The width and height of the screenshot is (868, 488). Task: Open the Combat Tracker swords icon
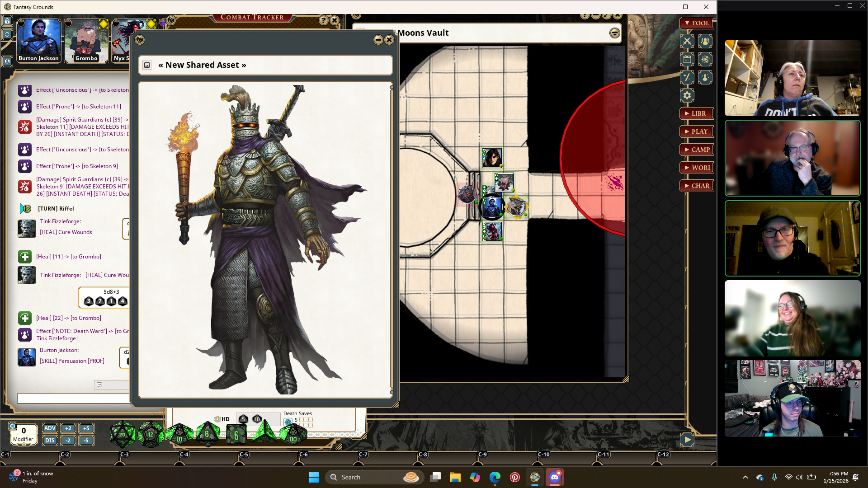687,41
